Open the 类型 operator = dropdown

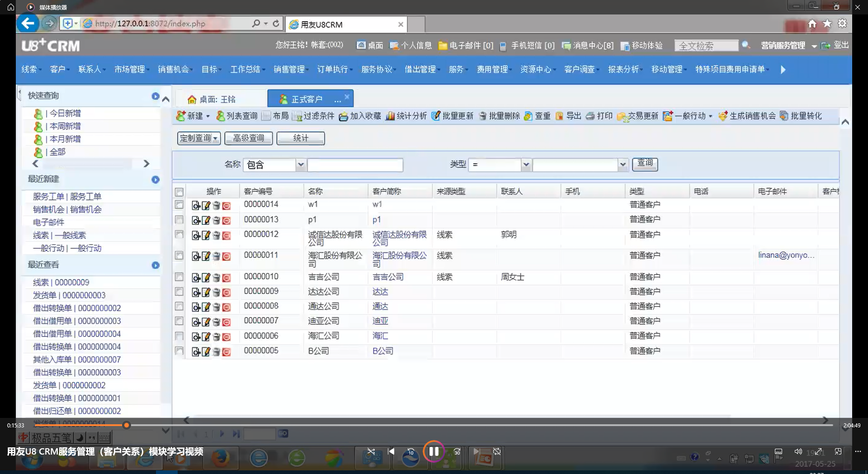tap(526, 165)
